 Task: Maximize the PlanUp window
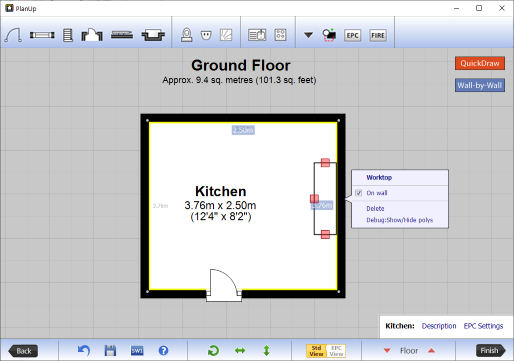click(479, 8)
